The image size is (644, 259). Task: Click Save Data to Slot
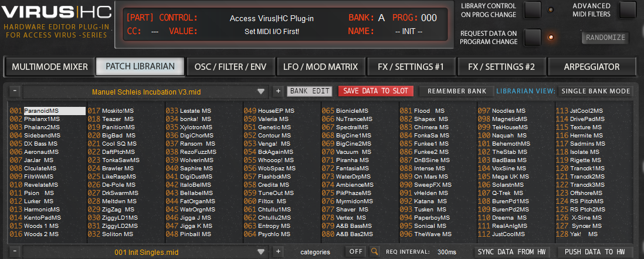point(376,91)
